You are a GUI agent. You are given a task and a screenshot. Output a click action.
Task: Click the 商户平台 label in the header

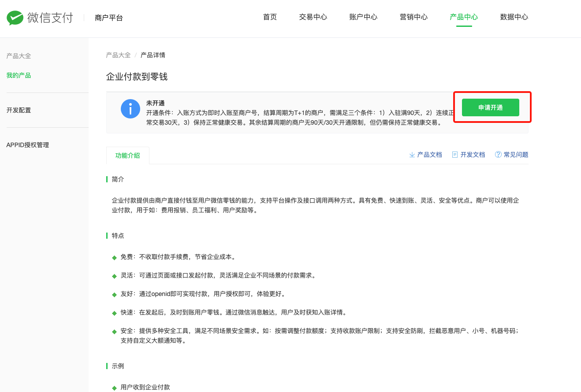(x=109, y=18)
